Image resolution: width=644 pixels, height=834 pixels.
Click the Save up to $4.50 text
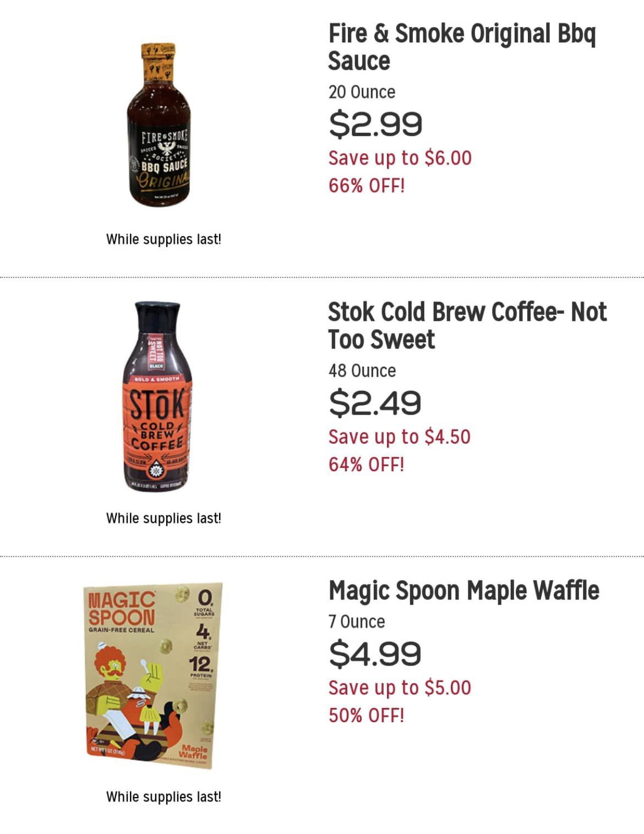point(399,437)
